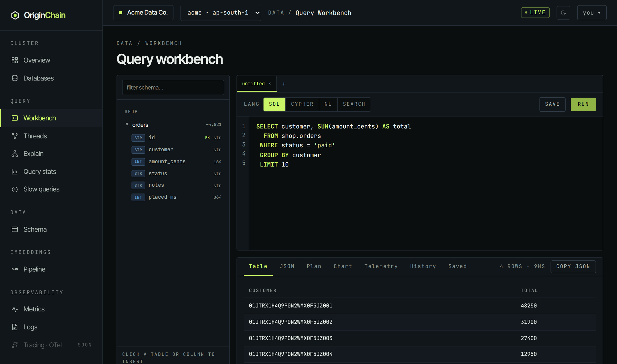Insert the customer column from schema
The width and height of the screenshot is (617, 364).
[176, 150]
